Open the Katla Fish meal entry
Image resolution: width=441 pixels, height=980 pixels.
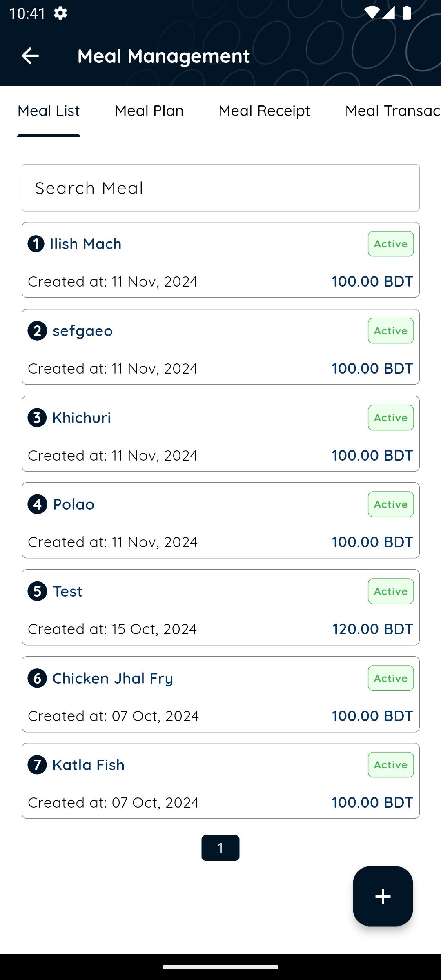[220, 781]
